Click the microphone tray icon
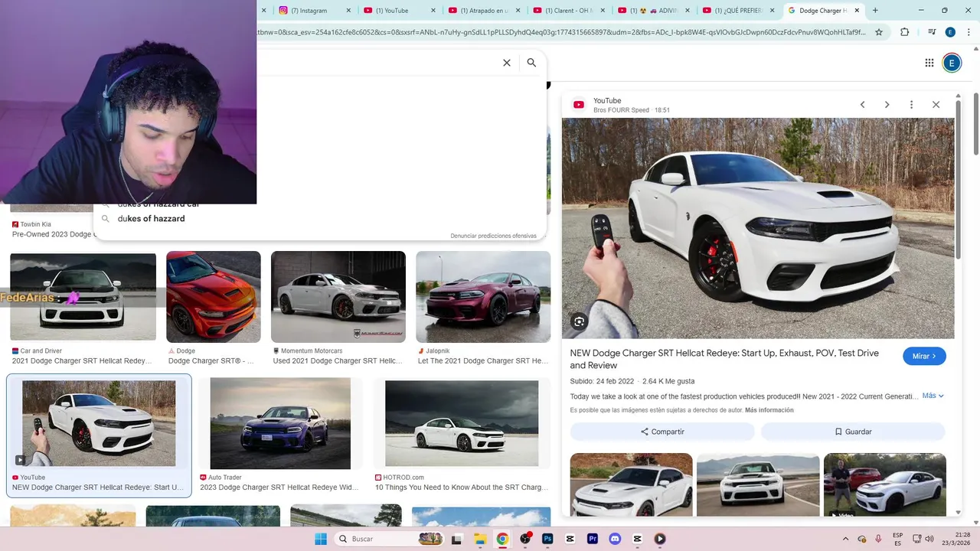The width and height of the screenshot is (980, 551). pos(877,539)
